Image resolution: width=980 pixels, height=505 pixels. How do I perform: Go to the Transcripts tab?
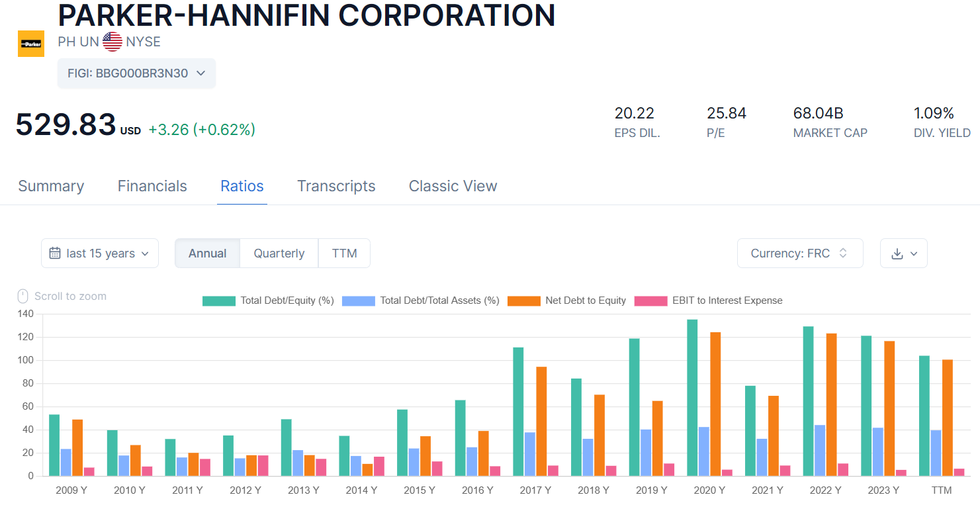click(x=336, y=186)
